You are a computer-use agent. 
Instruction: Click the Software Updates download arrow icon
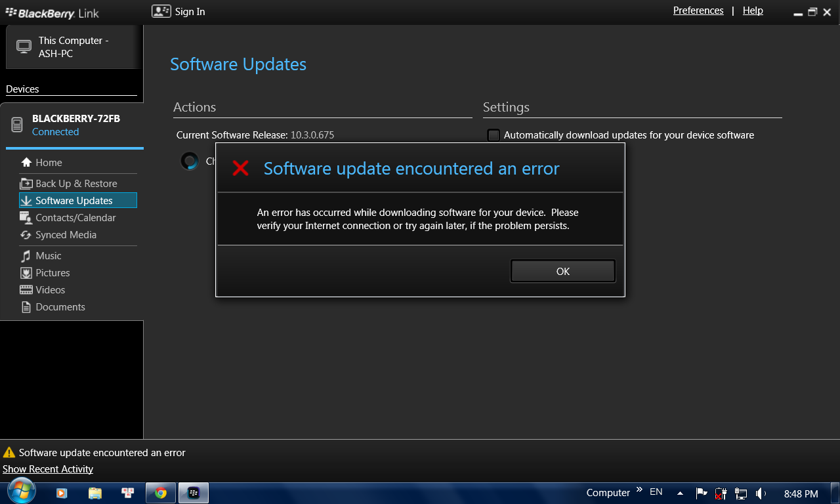[x=26, y=201]
